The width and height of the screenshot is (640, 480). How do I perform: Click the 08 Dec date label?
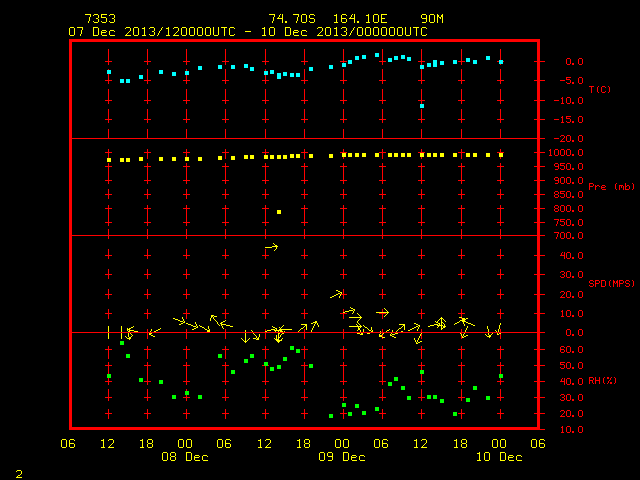pos(185,457)
